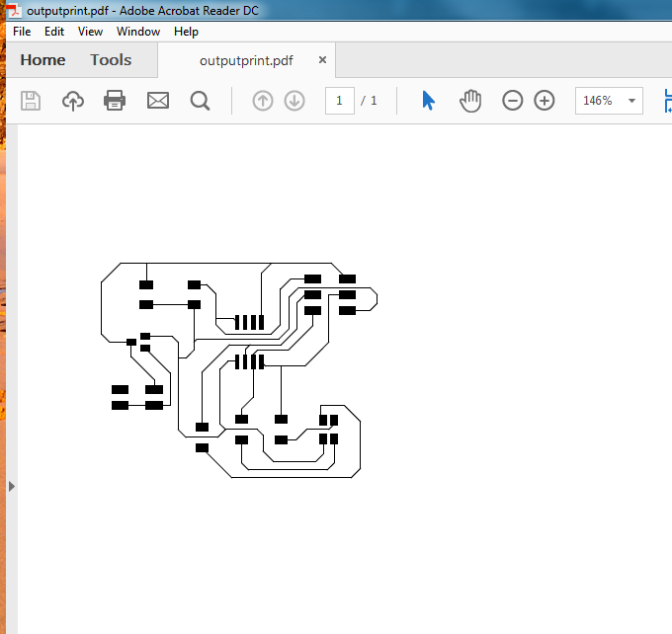
Task: Click the upload to cloud icon
Action: point(73,101)
